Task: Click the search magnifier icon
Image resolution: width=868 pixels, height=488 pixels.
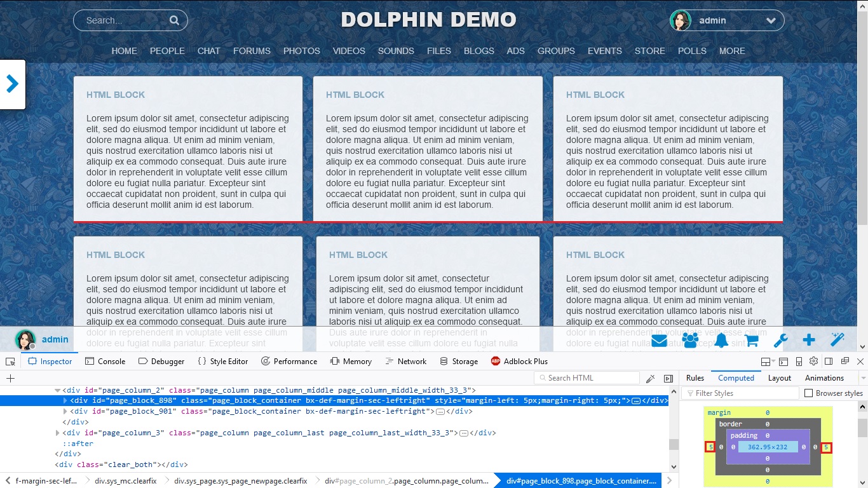Action: (174, 20)
